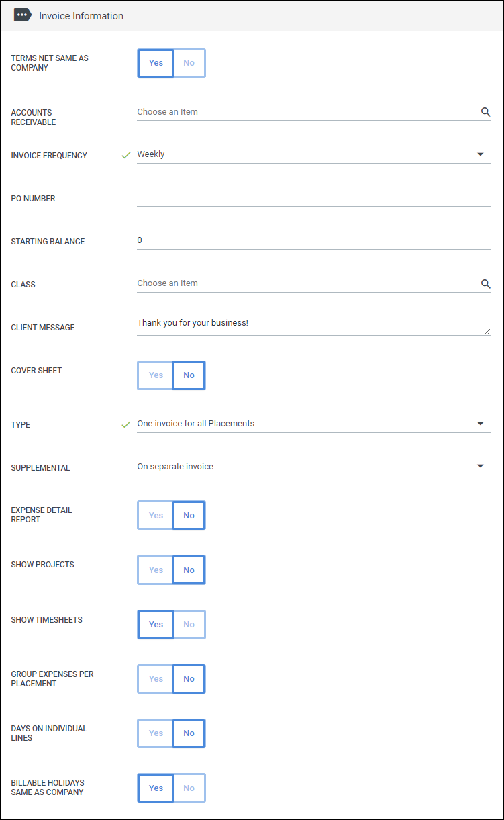Screen dimensions: 504x820
Task: Select Yes for Show Projects
Action: click(156, 570)
